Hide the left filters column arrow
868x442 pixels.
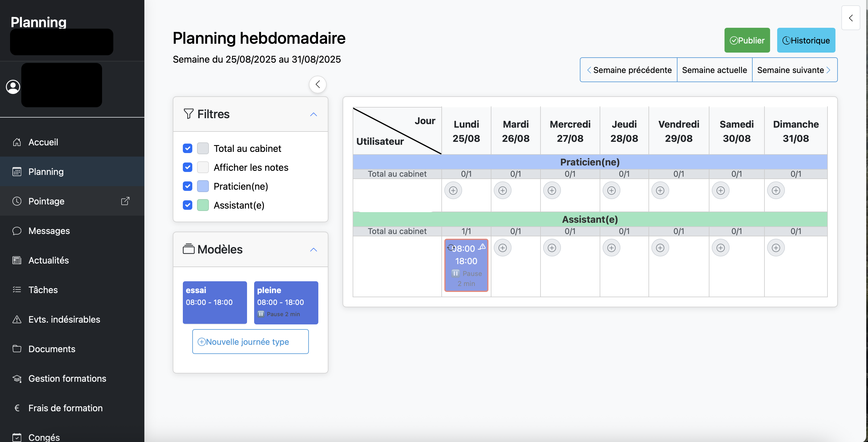[317, 84]
